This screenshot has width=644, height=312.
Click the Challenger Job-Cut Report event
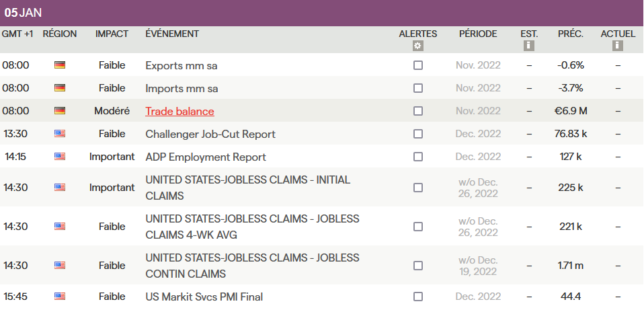pyautogui.click(x=210, y=134)
